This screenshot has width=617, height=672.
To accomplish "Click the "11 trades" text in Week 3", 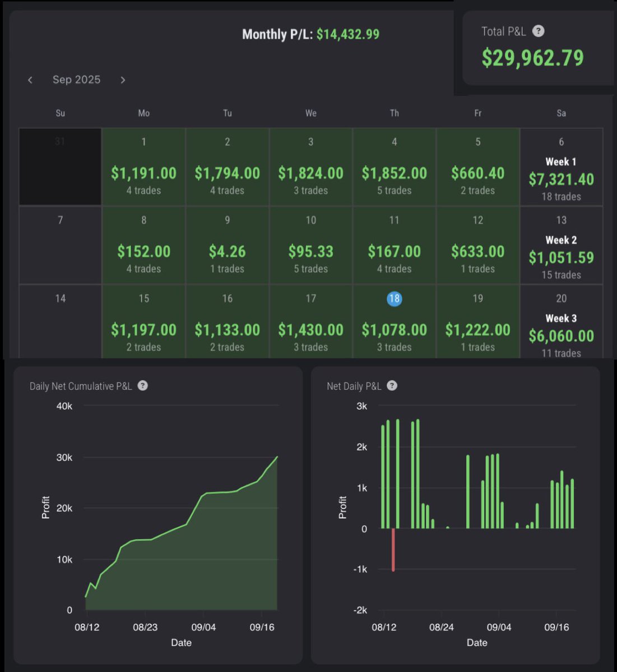I will pos(561,353).
